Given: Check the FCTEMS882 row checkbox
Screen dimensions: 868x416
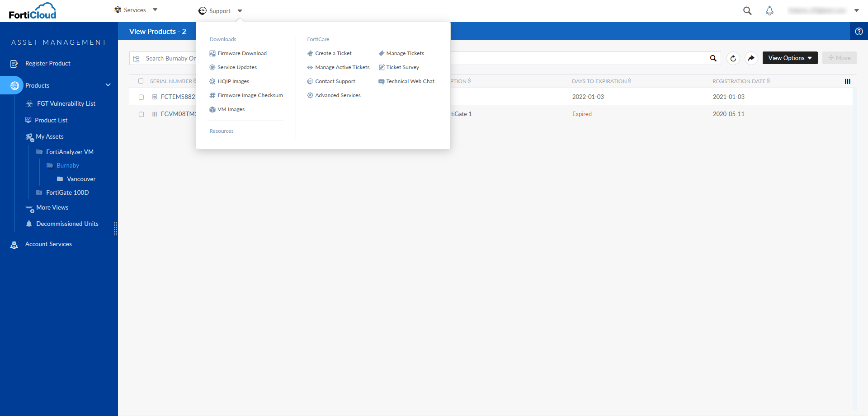Looking at the screenshot, I should (141, 97).
